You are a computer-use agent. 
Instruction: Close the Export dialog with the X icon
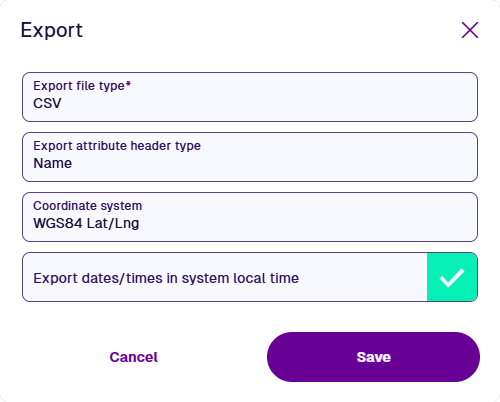470,30
